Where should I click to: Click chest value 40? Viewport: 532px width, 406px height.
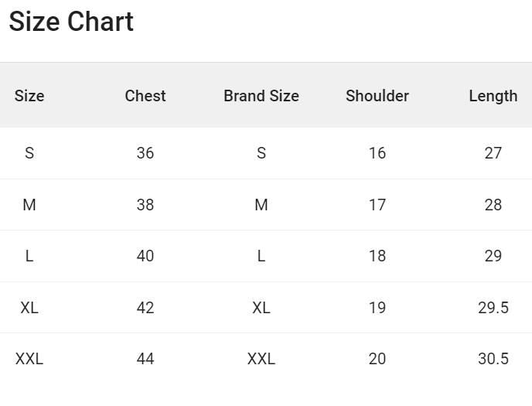[x=145, y=256]
